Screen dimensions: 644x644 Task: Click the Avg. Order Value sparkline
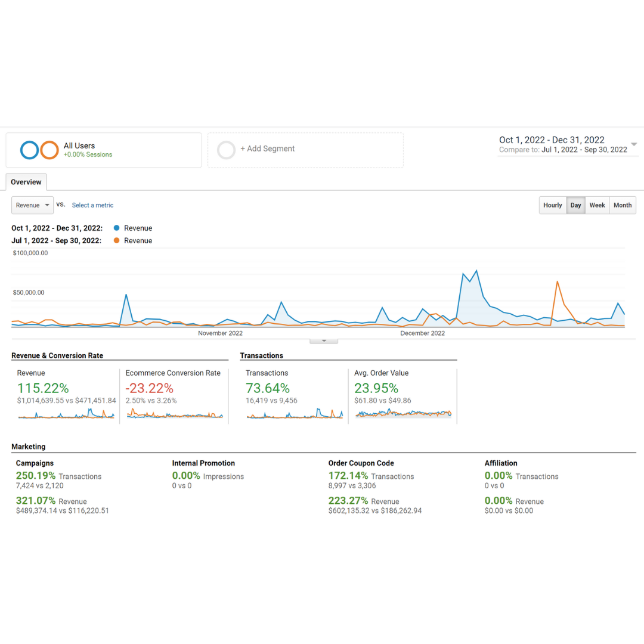coord(403,413)
